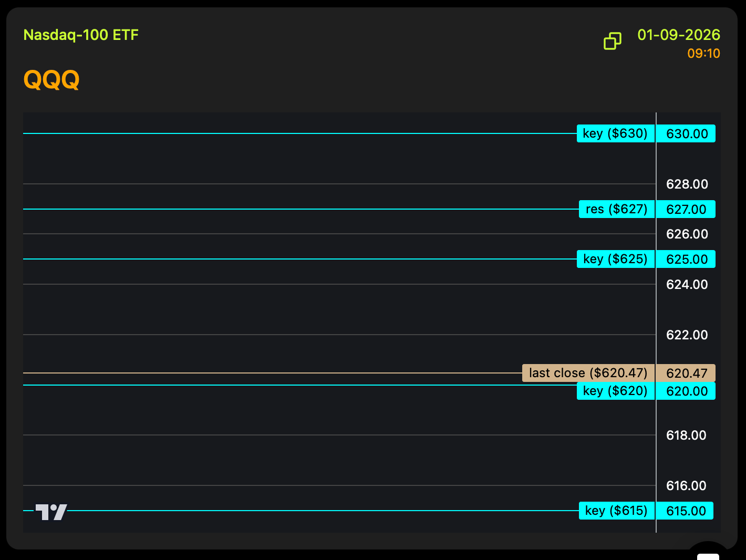Select the 618.00 price scale value
Screen dimensions: 746x560
pyautogui.click(x=686, y=435)
